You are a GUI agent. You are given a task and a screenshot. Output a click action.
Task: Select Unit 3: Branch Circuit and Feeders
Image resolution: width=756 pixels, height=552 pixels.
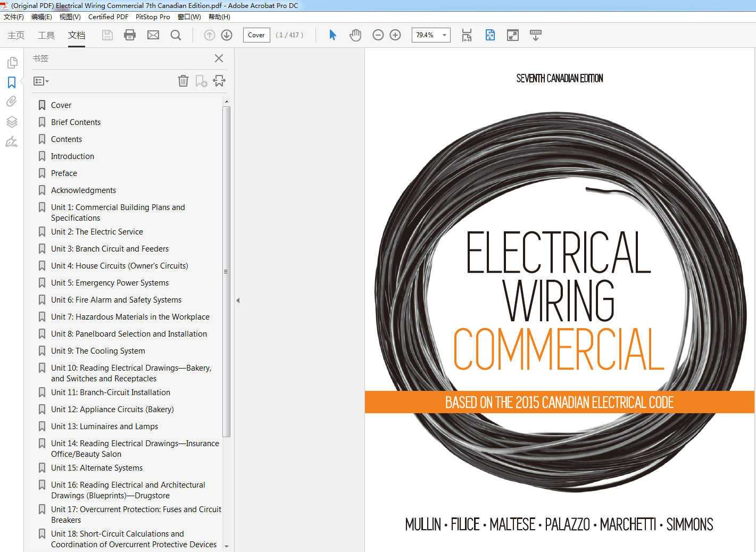[x=110, y=249]
